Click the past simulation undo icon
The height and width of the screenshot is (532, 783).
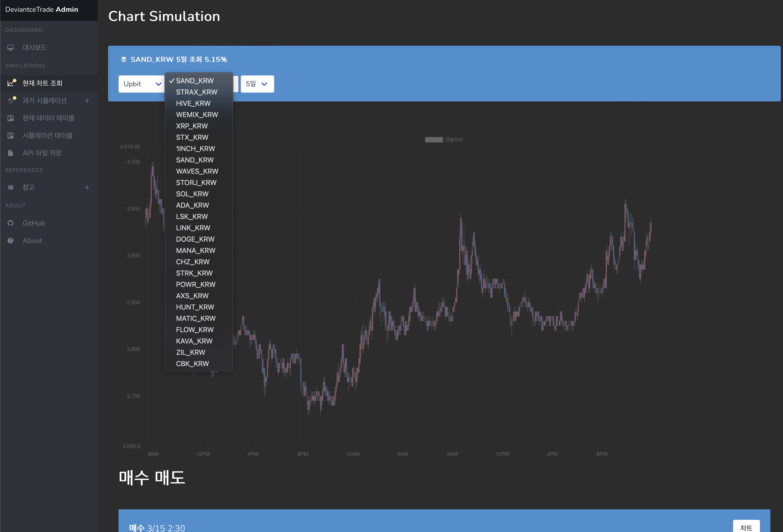click(11, 101)
